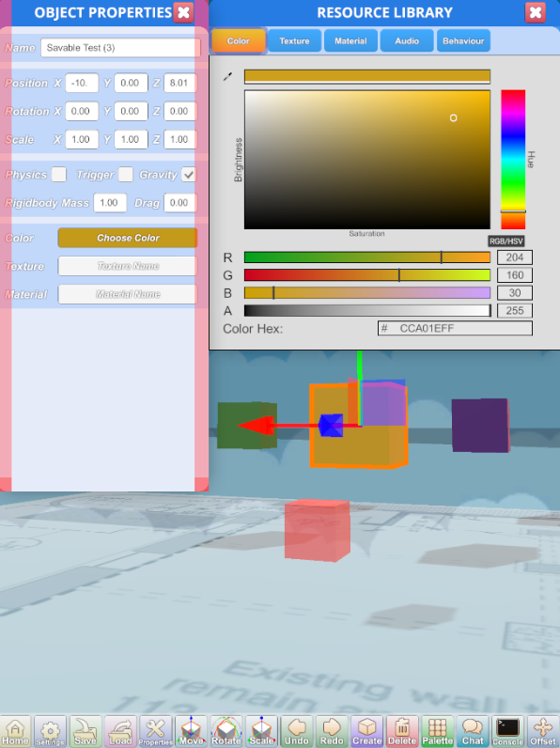Toggle the RGB/HSV mode button
Screen dimensions: 560x748
tap(506, 241)
